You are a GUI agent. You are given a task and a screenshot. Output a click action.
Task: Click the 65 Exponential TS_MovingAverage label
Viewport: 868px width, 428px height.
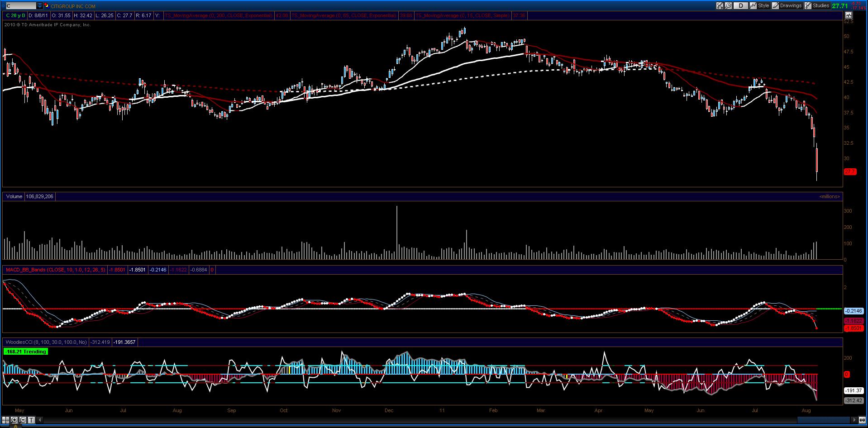click(344, 15)
